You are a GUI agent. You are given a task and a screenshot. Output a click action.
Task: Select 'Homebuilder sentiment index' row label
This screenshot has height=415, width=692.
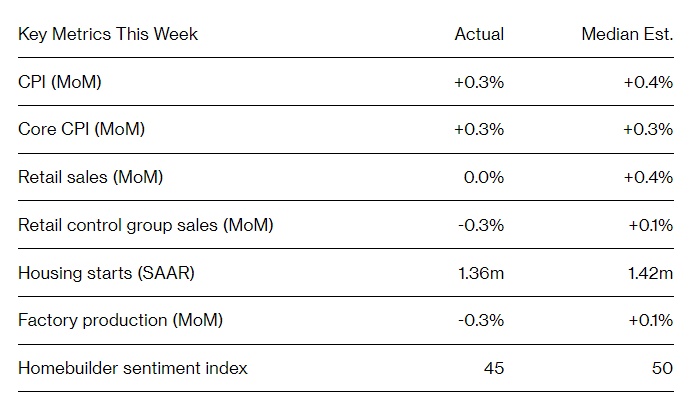click(132, 368)
